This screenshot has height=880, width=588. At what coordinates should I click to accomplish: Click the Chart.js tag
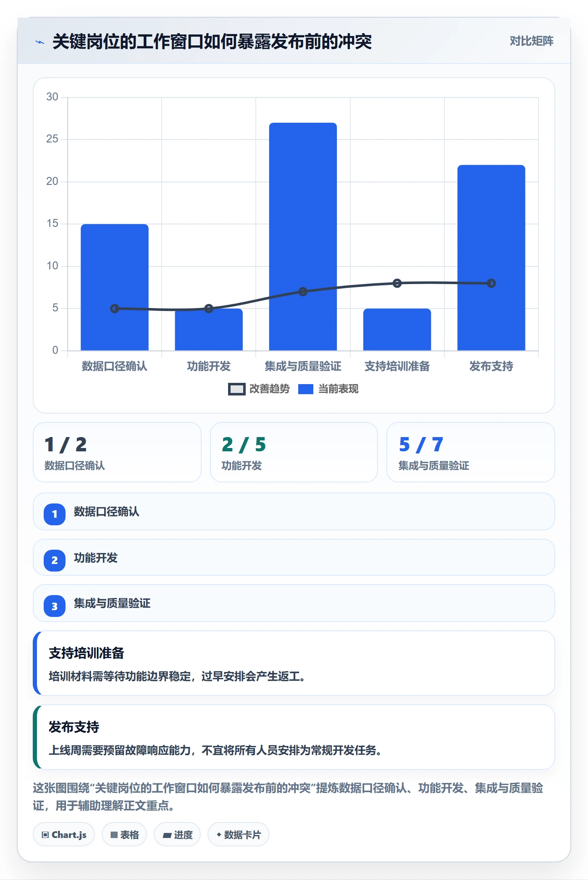point(64,835)
